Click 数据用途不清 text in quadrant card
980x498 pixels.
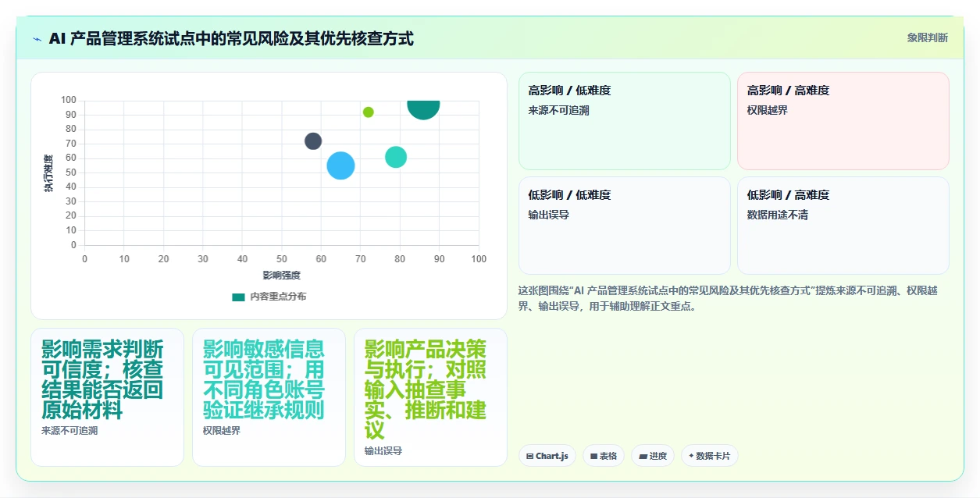[x=778, y=215]
